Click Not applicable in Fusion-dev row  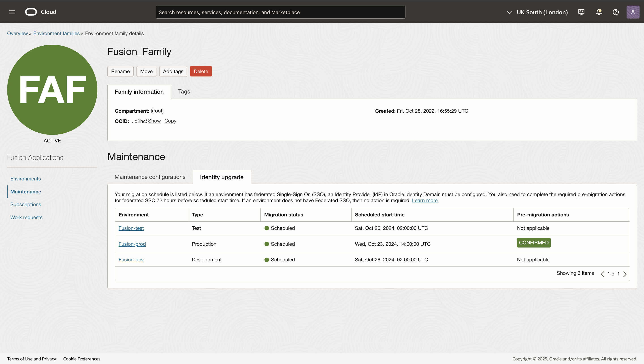pyautogui.click(x=533, y=260)
